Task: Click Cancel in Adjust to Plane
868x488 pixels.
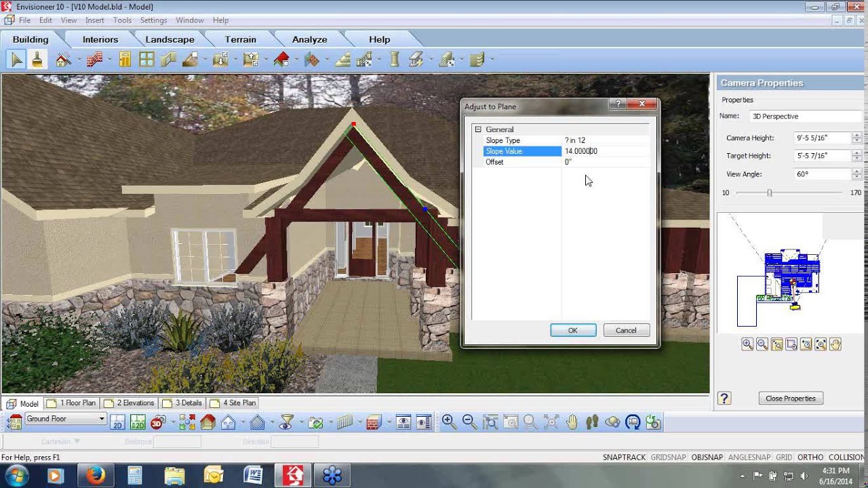Action: tap(626, 330)
